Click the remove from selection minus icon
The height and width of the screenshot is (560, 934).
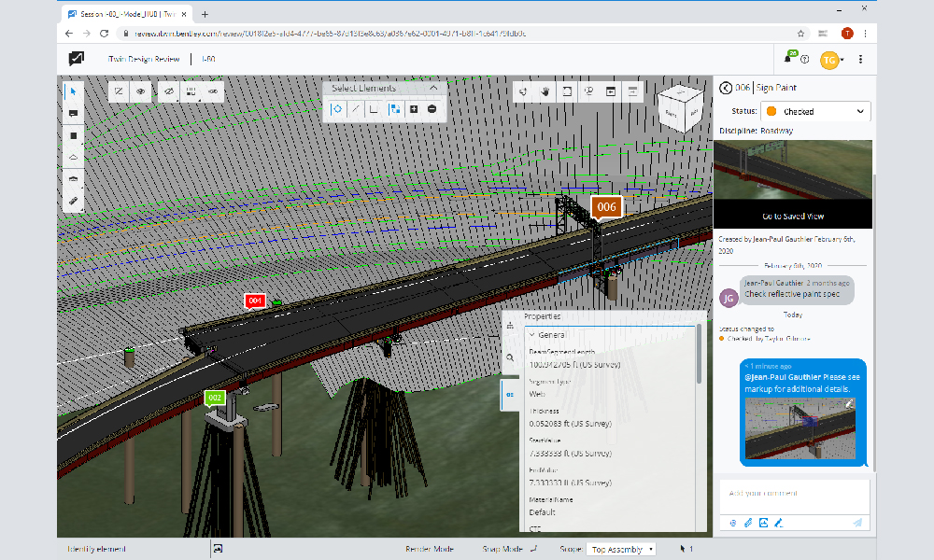[432, 109]
